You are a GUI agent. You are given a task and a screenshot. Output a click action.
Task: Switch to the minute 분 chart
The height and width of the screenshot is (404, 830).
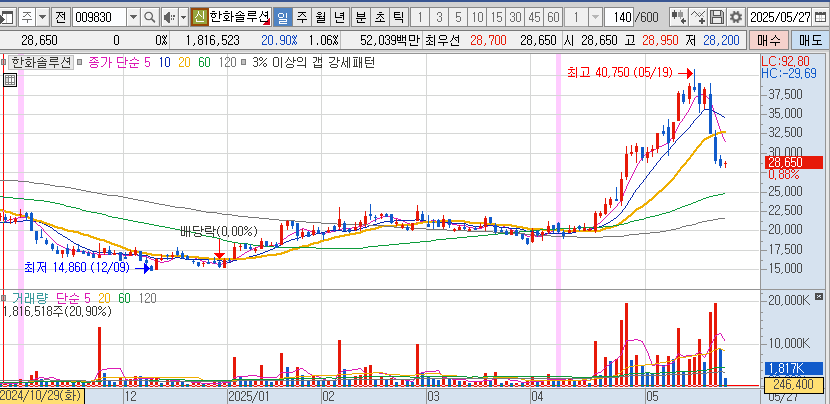click(360, 17)
